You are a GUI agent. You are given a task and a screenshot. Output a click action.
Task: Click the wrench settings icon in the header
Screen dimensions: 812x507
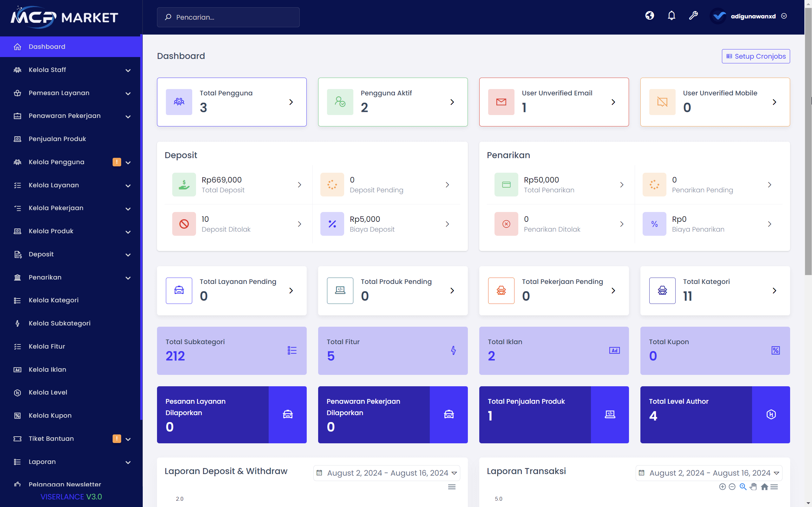click(x=693, y=16)
